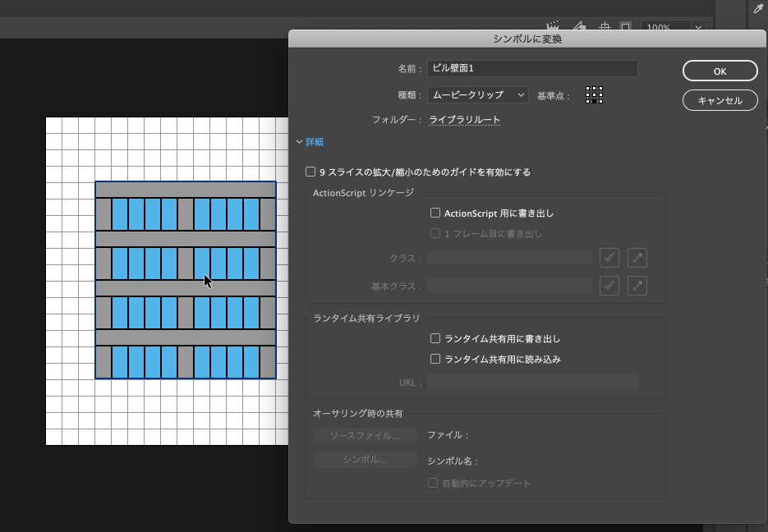Toggle 自動的にアップデート checkbox
Screen dimensions: 768x532
(433, 483)
